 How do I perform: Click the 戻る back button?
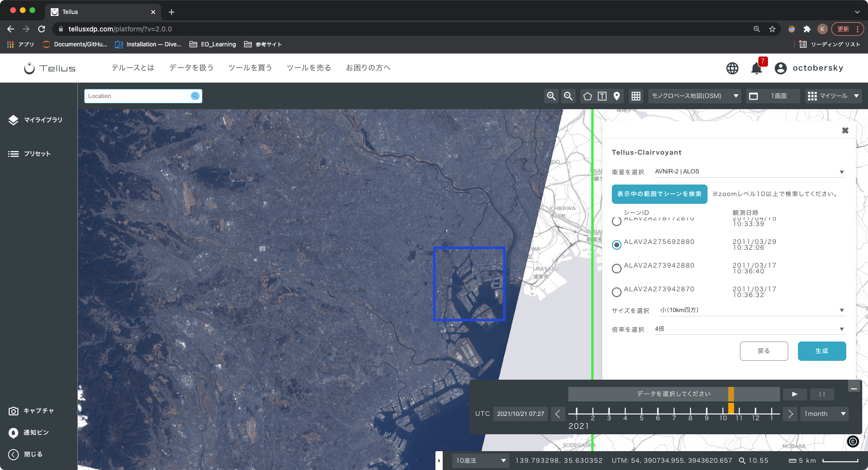(764, 351)
